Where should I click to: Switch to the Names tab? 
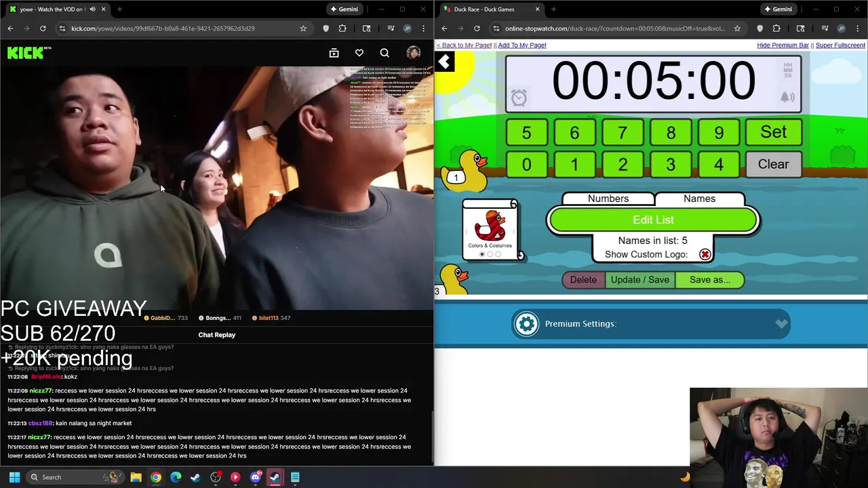[x=699, y=199]
